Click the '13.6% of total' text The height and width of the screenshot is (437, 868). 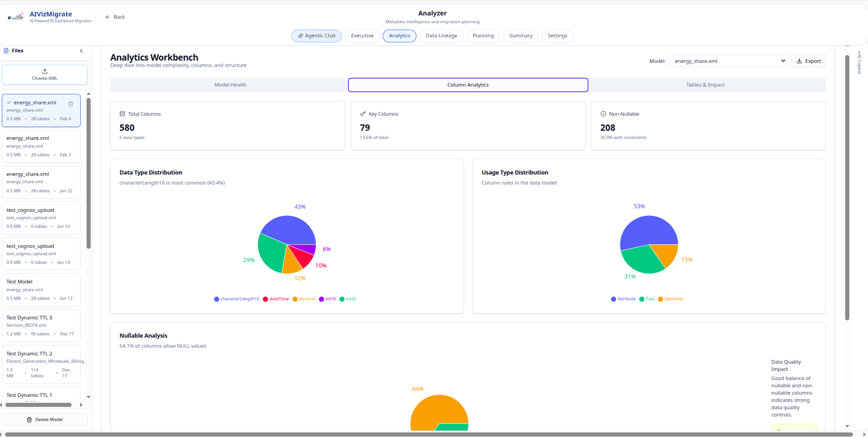pos(374,138)
